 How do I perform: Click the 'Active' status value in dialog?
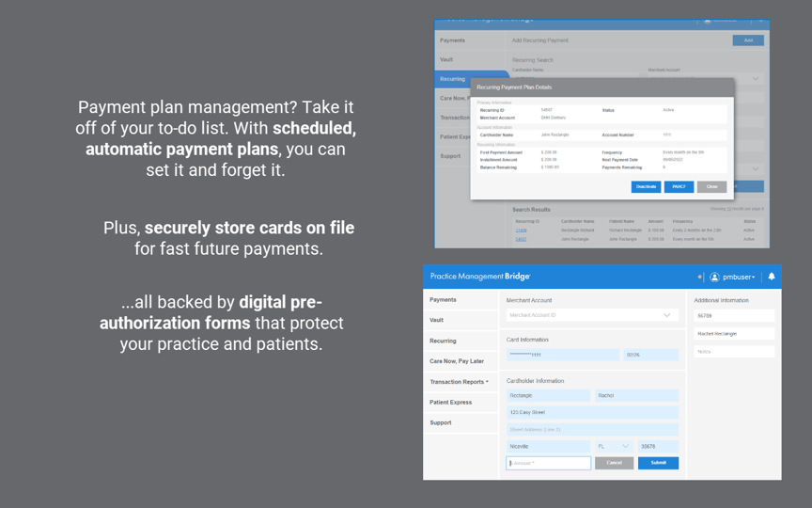668,110
